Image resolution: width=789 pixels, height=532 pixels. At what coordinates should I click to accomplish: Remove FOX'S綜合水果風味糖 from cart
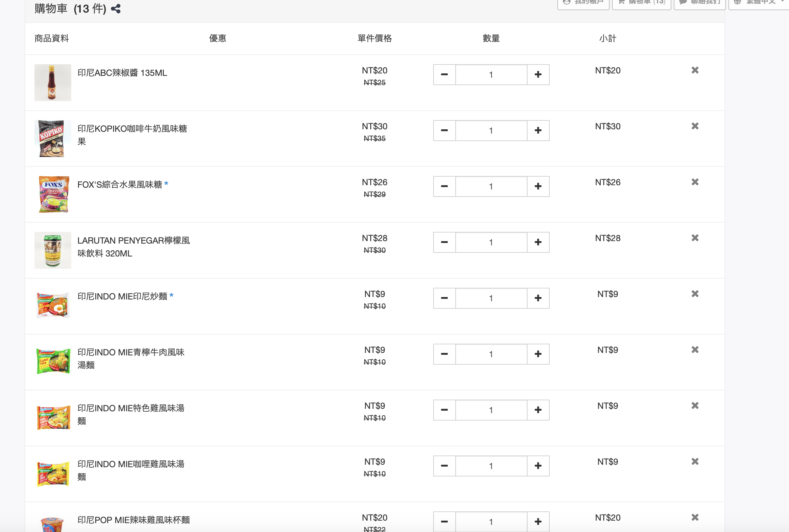click(695, 182)
